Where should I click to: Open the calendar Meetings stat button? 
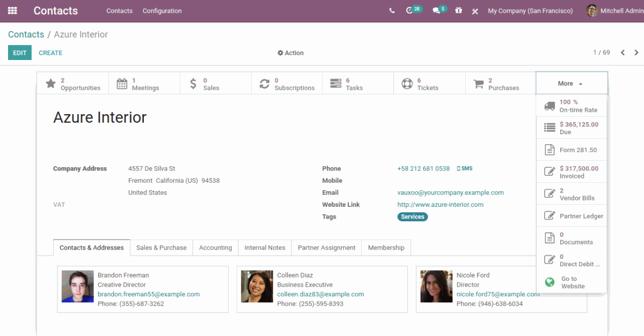144,84
